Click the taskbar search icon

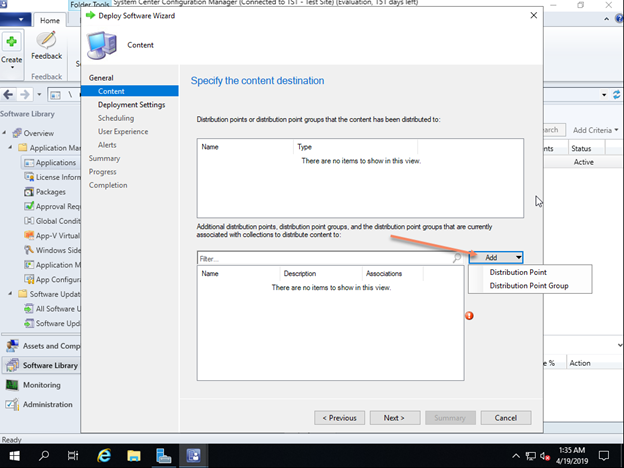pyautogui.click(x=44, y=456)
